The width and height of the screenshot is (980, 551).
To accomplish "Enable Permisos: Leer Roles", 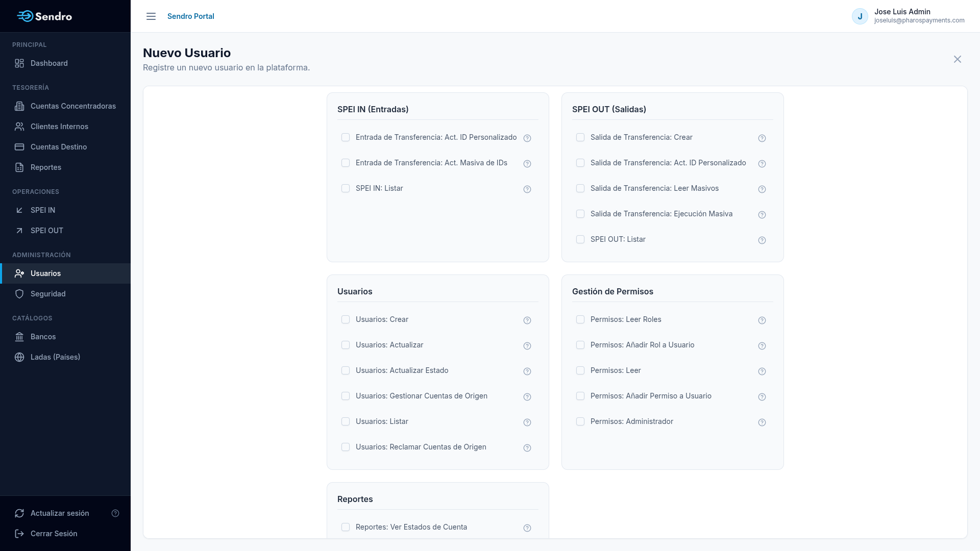I will tap(580, 319).
